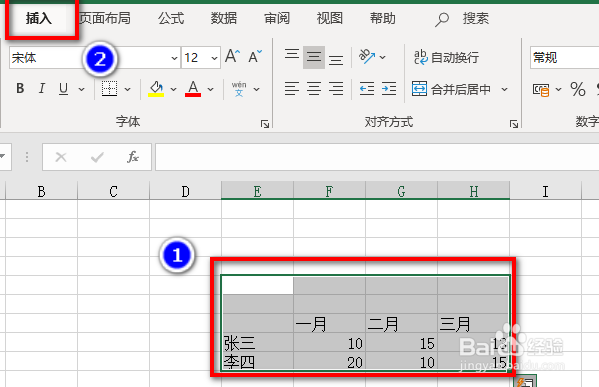Expand the name box dropdown arrow

click(x=3, y=156)
